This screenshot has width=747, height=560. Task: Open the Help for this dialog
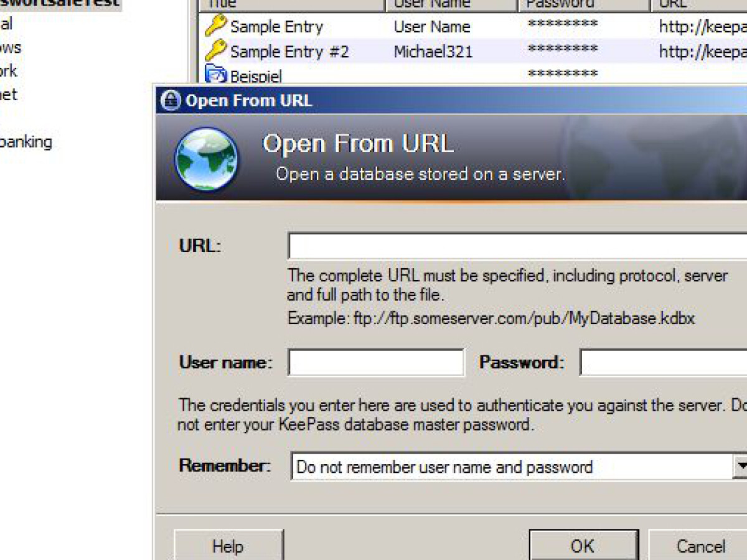click(x=228, y=546)
